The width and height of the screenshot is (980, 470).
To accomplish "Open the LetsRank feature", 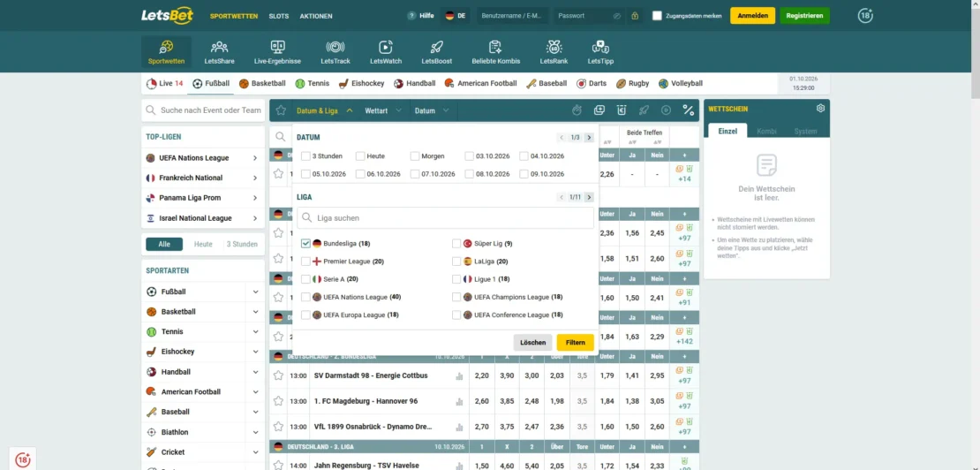I will click(x=554, y=52).
